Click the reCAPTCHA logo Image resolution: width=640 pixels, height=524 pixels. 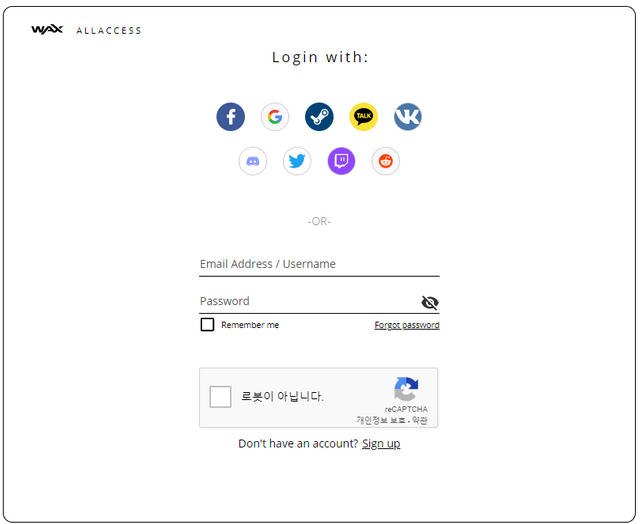pos(406,389)
